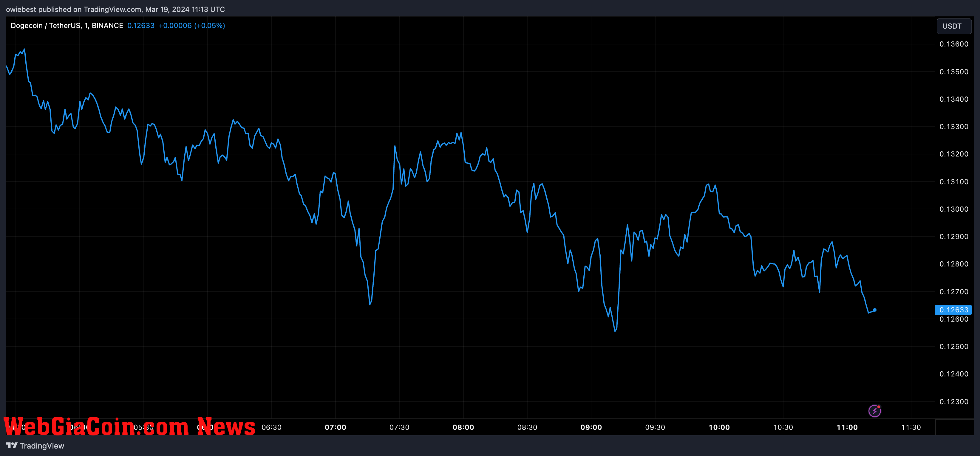The image size is (980, 456).
Task: Click the +0.00006 (+0.05%) change value
Action: (x=192, y=25)
